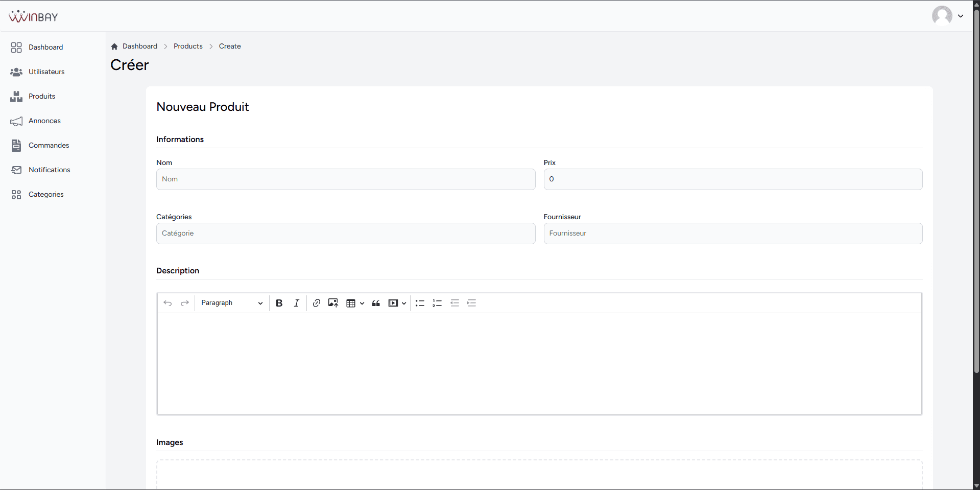Follow the Dashboard breadcrumb link

[x=140, y=46]
